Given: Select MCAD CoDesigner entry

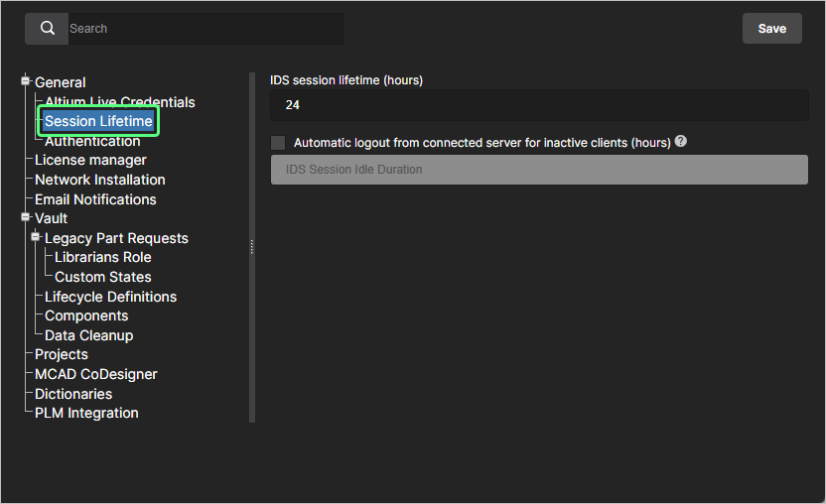Looking at the screenshot, I should 95,374.
